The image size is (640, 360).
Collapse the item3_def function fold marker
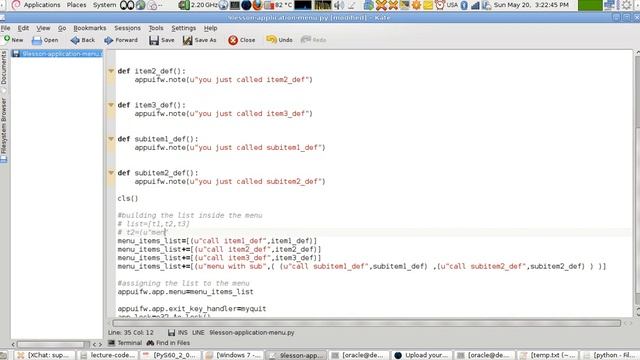coord(111,105)
